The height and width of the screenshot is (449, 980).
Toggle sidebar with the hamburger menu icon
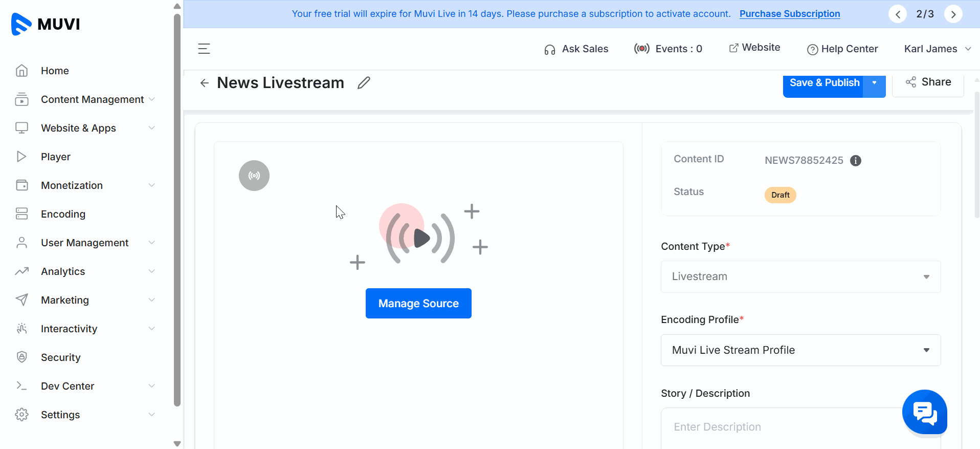[204, 49]
